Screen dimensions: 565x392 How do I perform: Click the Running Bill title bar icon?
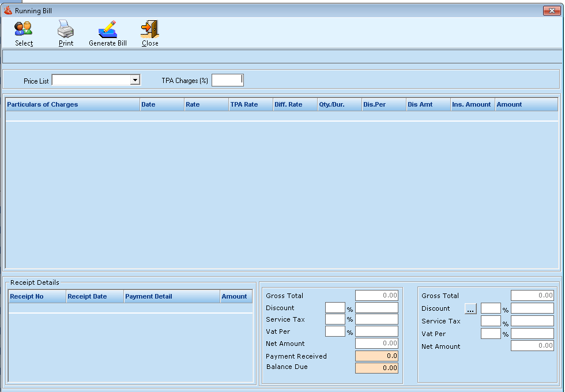tap(8, 10)
